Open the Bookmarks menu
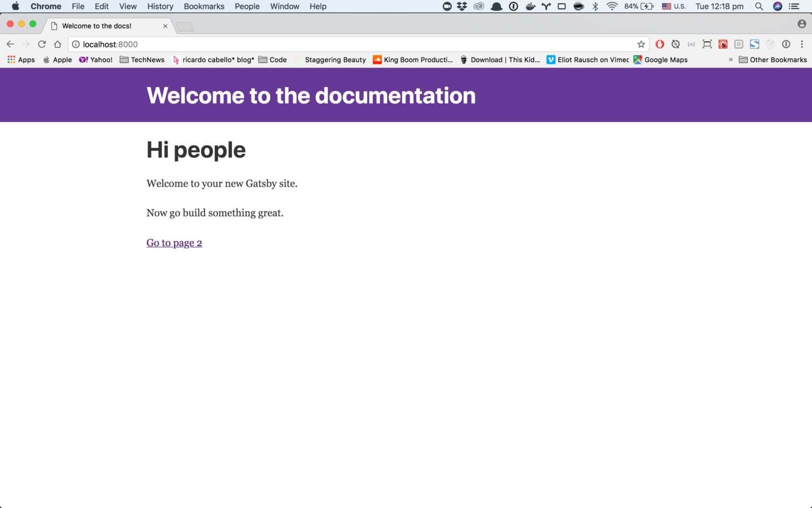This screenshot has width=812, height=508. tap(204, 6)
